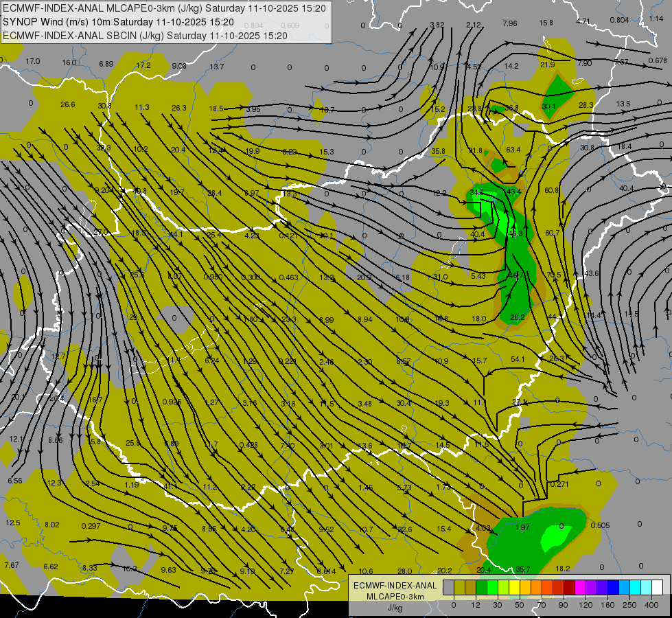Click the map value 34.8
The image size is (672, 618).
[x=476, y=192]
